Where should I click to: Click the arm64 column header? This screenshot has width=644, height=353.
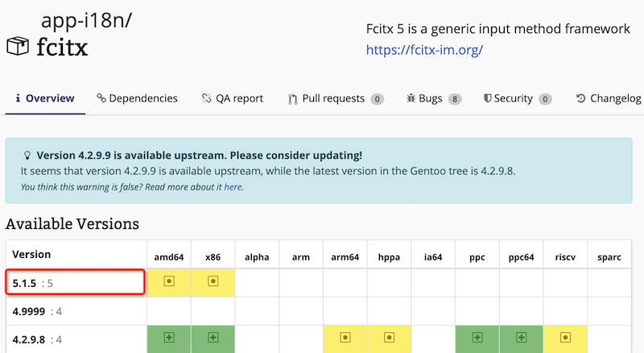point(345,257)
